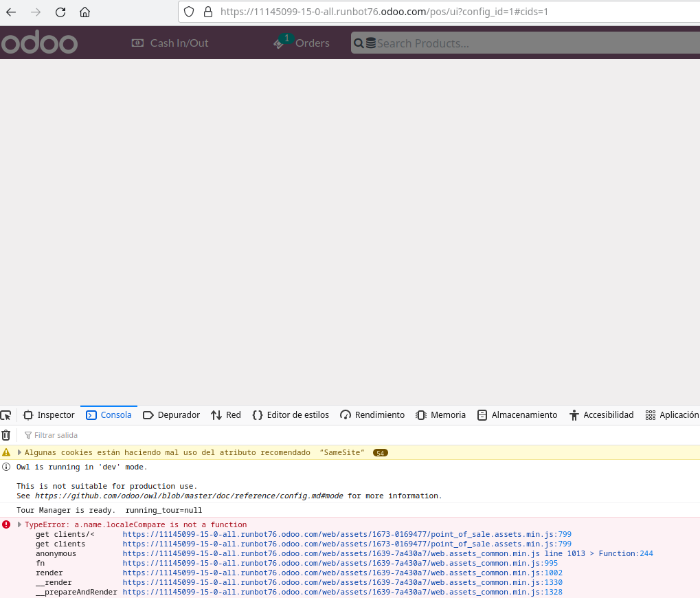Reload the page
The width and height of the screenshot is (700, 598).
coord(60,11)
